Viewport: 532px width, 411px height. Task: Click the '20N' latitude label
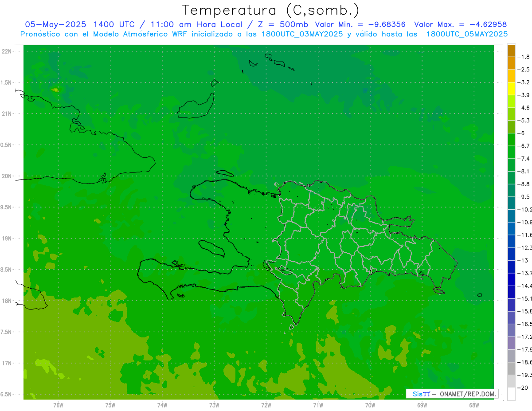point(8,176)
